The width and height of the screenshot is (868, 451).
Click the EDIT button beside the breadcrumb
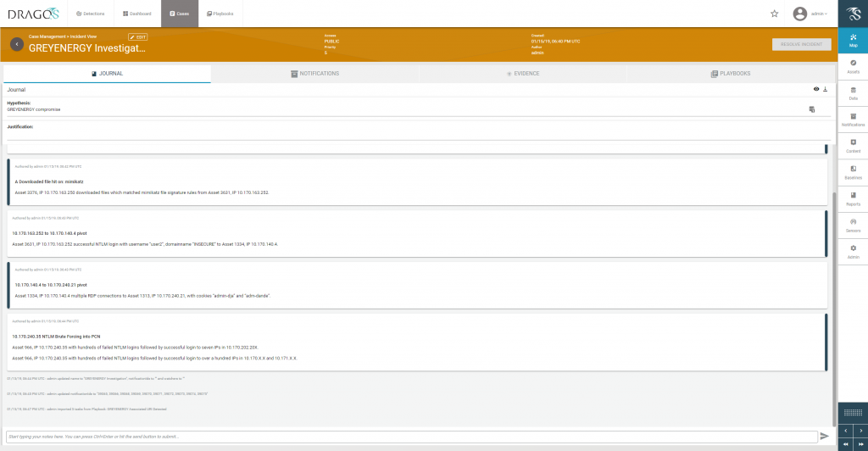(x=138, y=37)
